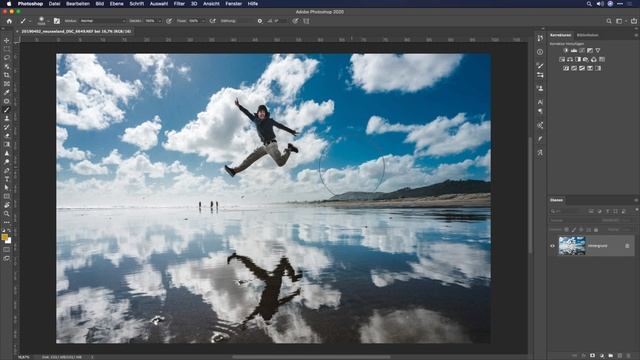Switch to the Bibliotheken tab
Viewport: 640px width, 360px height.
tap(587, 35)
